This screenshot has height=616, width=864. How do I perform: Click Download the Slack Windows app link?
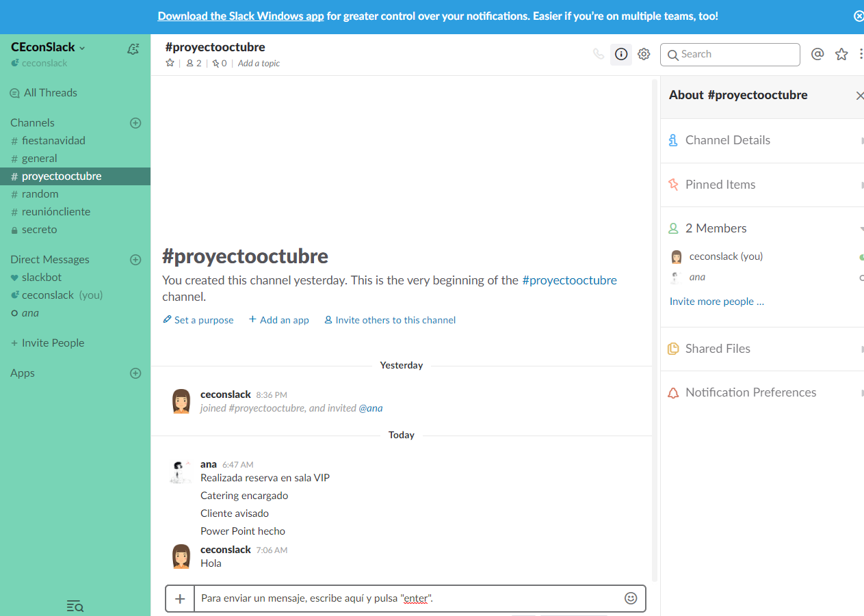241,16
